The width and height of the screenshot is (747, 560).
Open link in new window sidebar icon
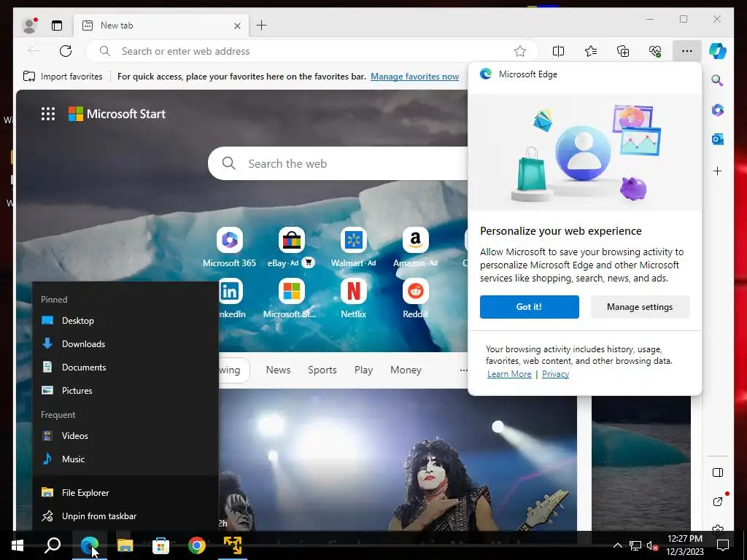tap(718, 502)
